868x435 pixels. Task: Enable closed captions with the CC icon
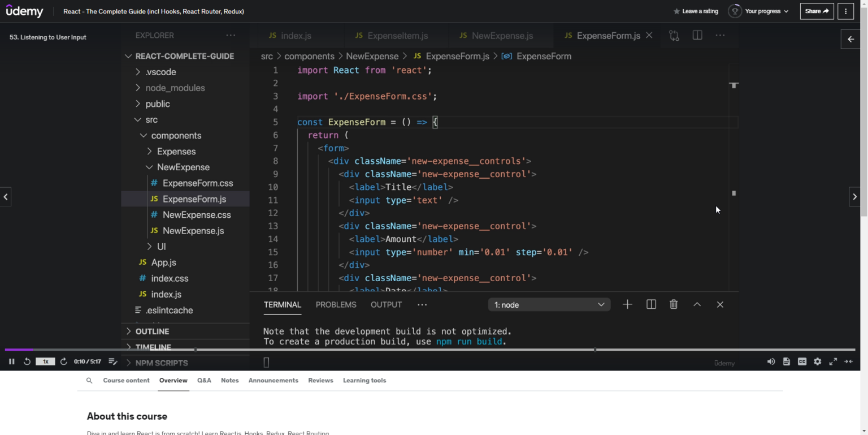(802, 363)
